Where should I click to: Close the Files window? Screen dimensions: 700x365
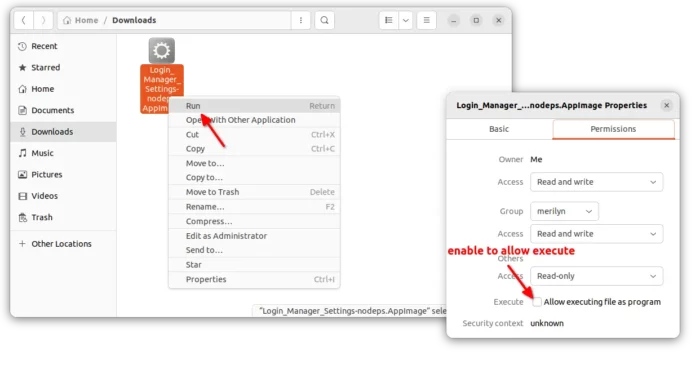[x=499, y=20]
